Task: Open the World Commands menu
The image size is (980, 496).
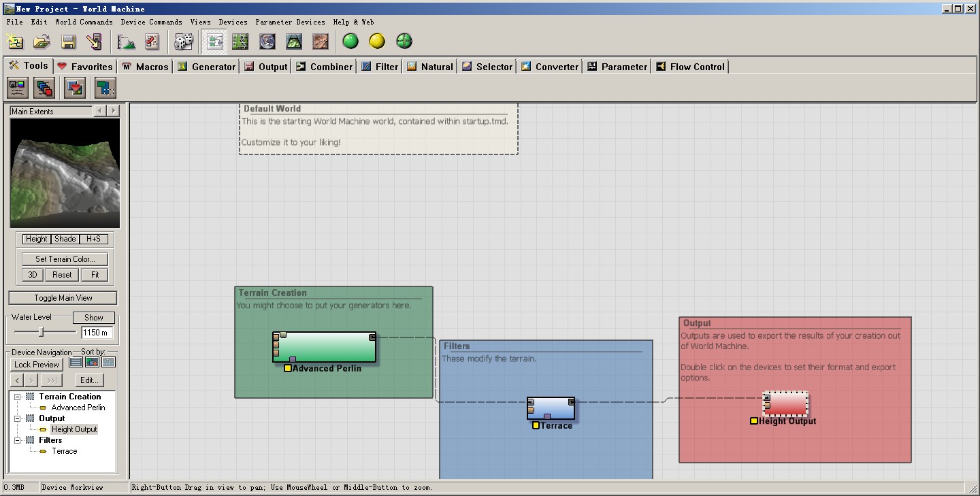Action: [x=84, y=22]
